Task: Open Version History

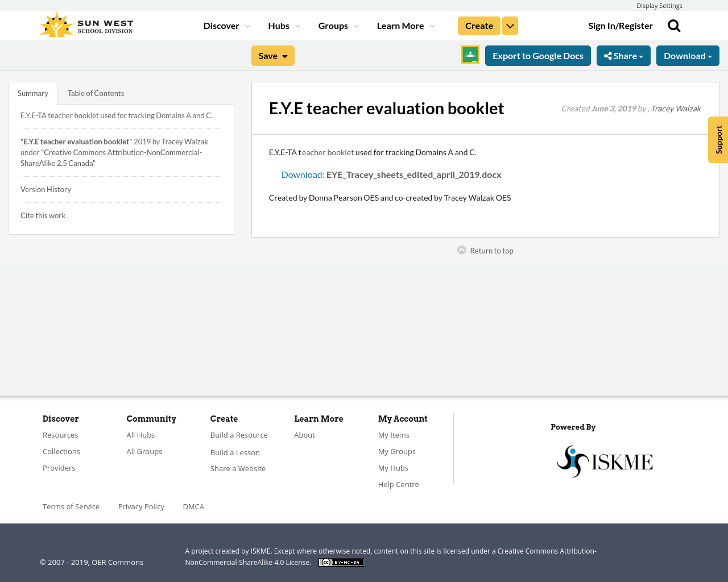Action: click(45, 188)
